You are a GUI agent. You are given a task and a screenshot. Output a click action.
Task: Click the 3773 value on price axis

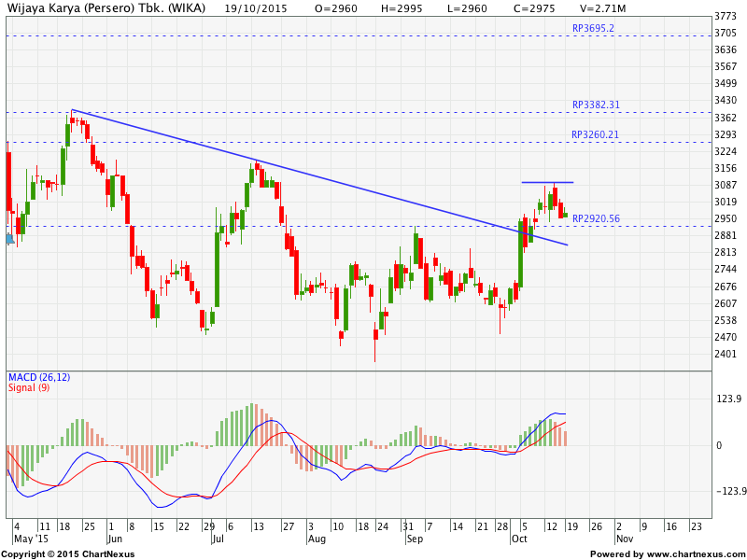point(725,17)
